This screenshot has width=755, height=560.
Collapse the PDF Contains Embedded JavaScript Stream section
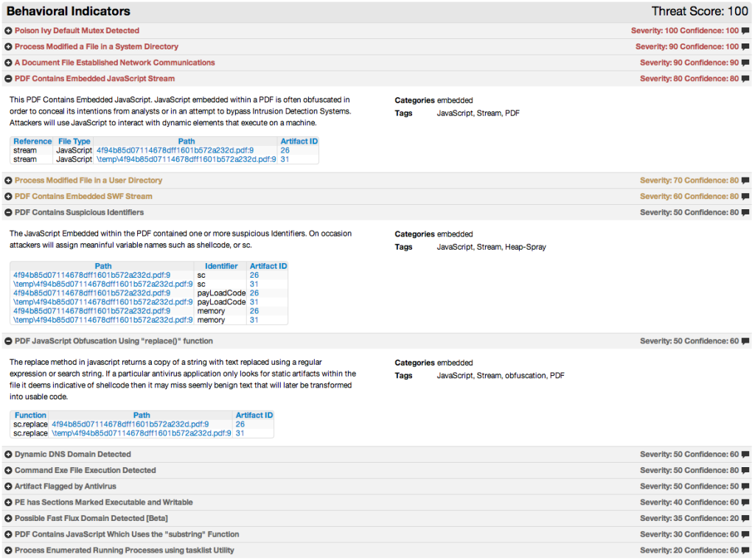pos(8,78)
